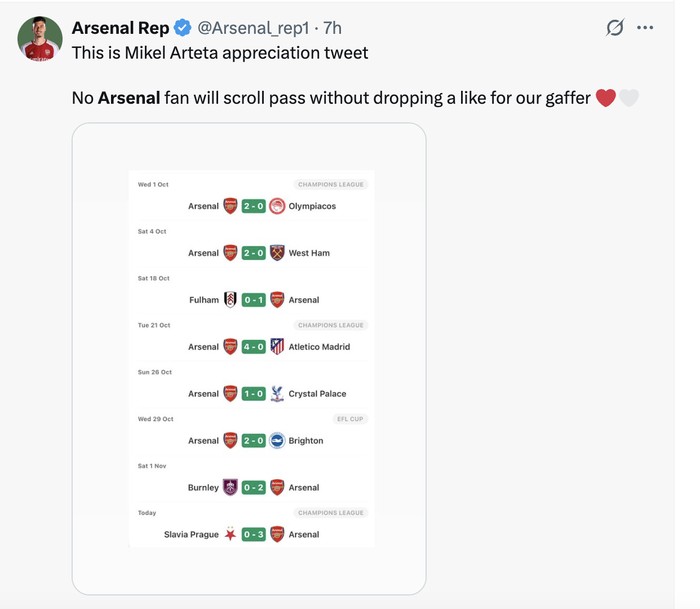Click the Fulham club crest
This screenshot has width=700, height=609.
[230, 300]
